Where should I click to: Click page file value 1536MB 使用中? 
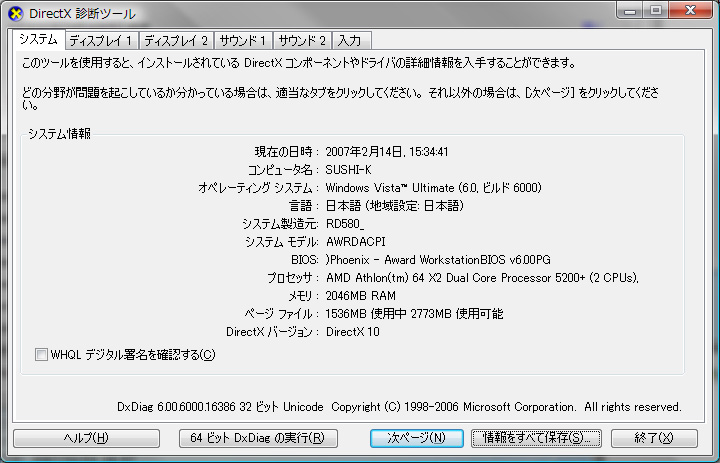click(x=414, y=314)
